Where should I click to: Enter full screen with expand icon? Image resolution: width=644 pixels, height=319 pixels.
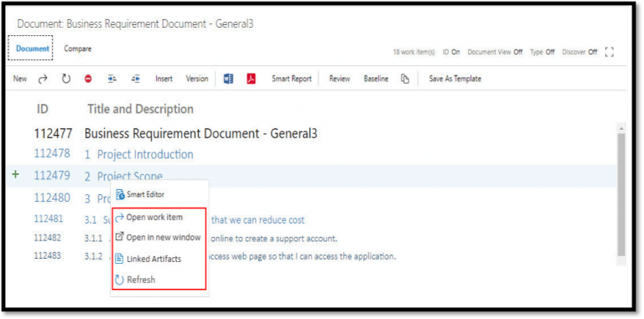click(x=610, y=52)
